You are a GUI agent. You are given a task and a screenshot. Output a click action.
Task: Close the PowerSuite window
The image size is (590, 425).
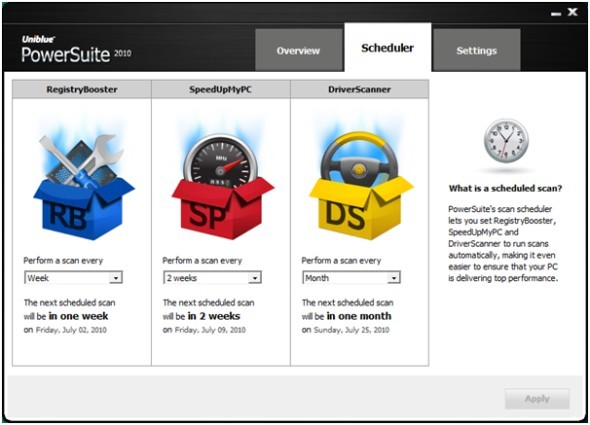pyautogui.click(x=572, y=12)
